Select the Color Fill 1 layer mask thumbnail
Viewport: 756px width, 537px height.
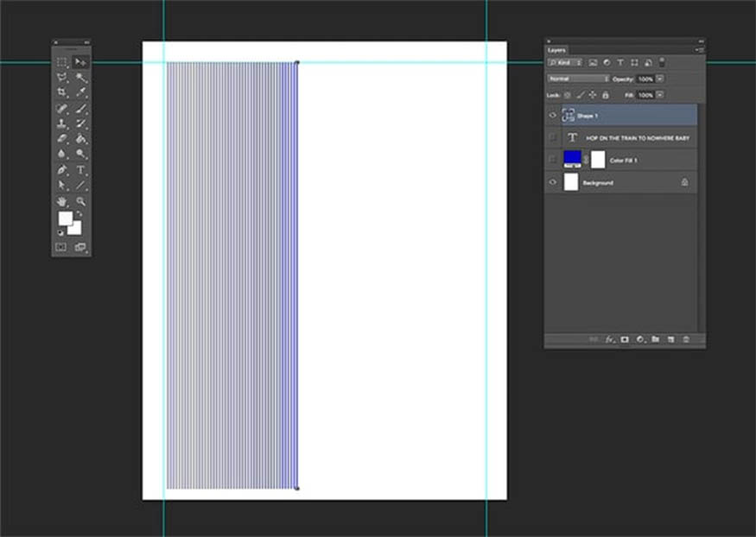(598, 160)
